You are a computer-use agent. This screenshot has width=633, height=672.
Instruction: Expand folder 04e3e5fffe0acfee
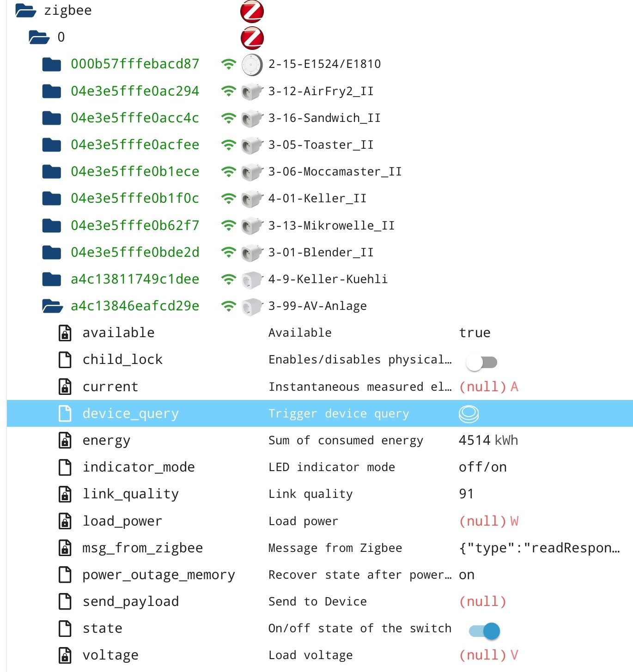tap(51, 145)
